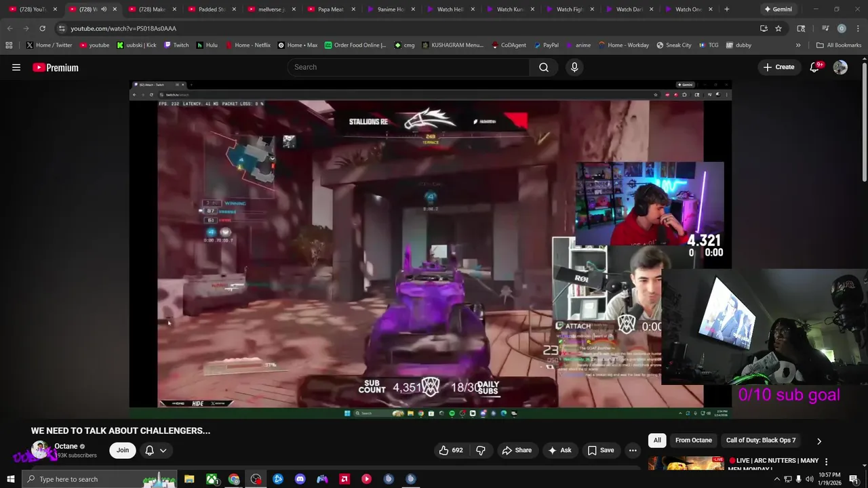Open Home / Twitter bookmark
This screenshot has width=868, height=488.
tap(50, 45)
